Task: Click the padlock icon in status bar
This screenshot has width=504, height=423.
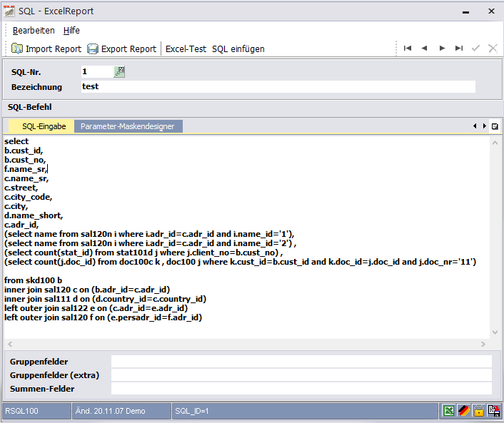Action: coord(479,411)
